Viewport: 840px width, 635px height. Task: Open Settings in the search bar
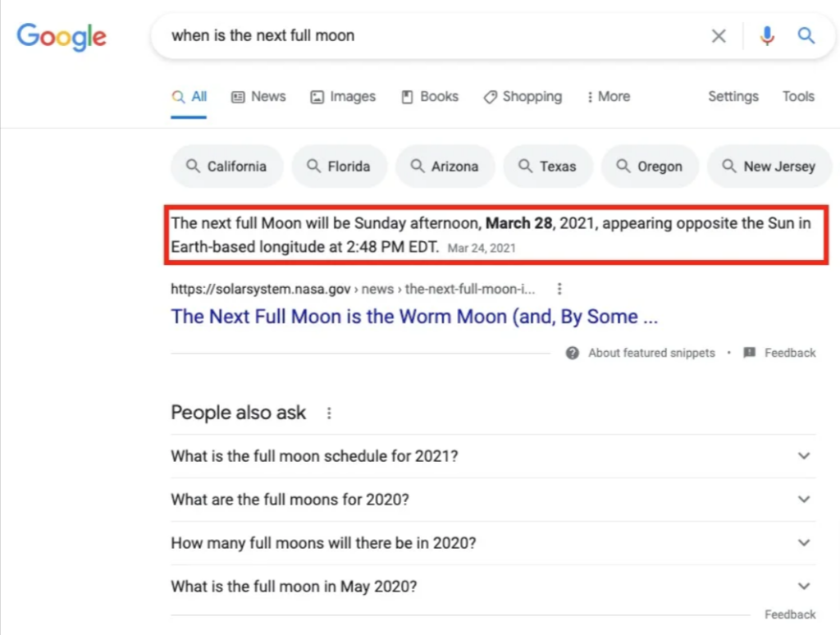point(733,97)
